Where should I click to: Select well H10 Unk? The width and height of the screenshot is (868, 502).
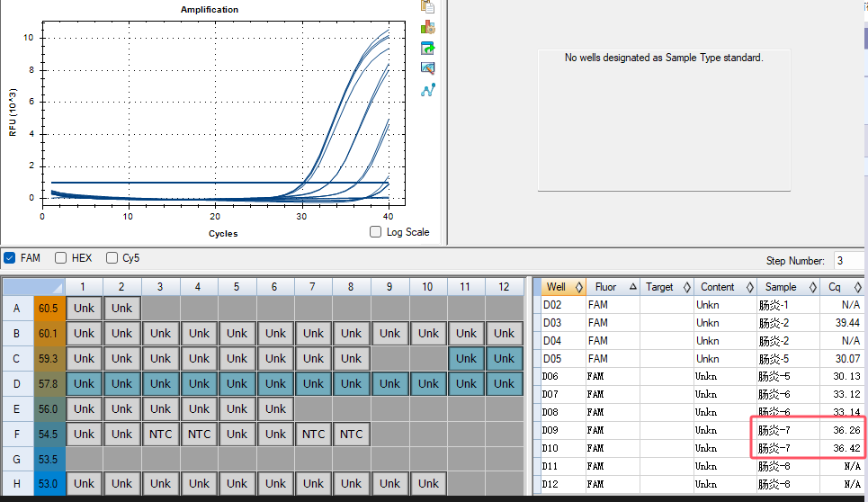[428, 484]
